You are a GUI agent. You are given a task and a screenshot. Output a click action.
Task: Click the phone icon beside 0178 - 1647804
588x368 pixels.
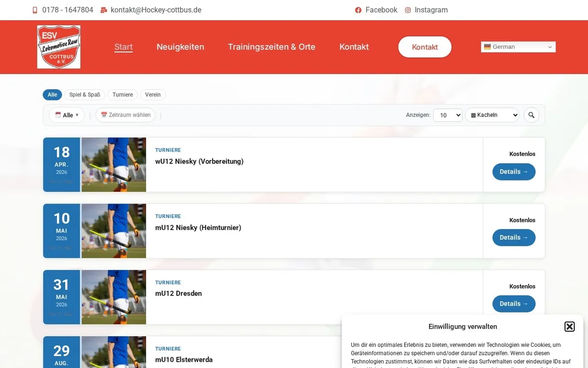[x=35, y=10]
